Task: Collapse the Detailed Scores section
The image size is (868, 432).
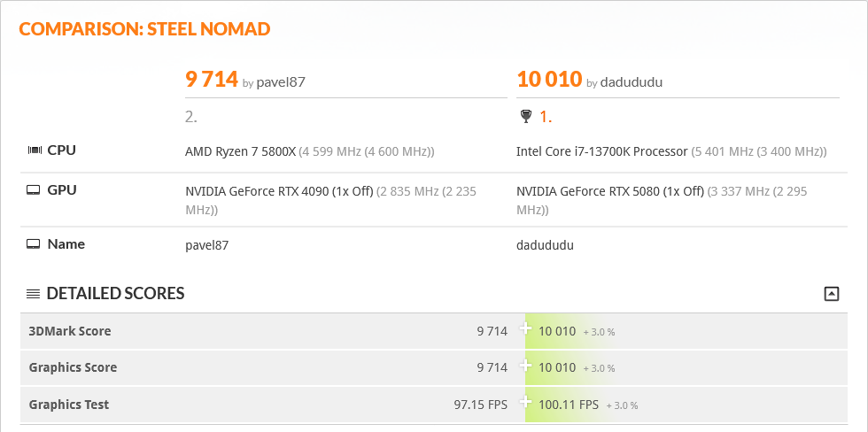Action: pos(831,294)
